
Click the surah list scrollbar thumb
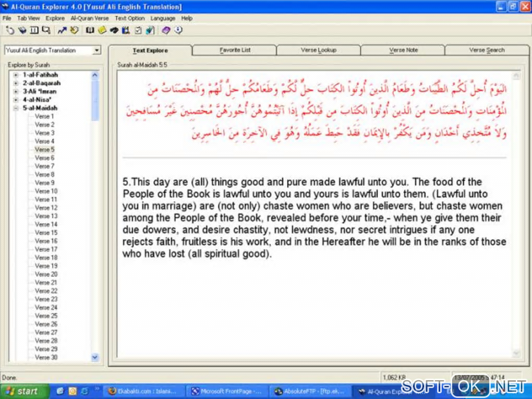(x=95, y=101)
